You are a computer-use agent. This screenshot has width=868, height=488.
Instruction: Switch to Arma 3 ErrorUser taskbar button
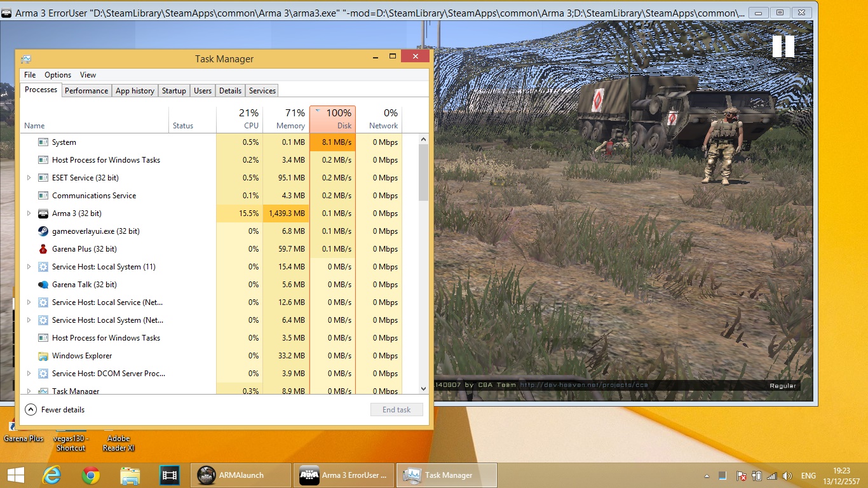click(x=344, y=475)
